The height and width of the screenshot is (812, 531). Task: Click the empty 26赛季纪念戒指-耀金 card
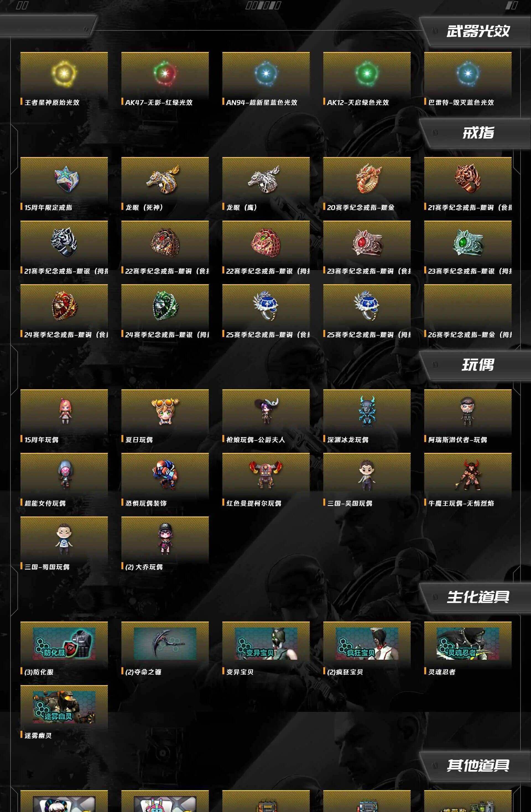point(468,312)
